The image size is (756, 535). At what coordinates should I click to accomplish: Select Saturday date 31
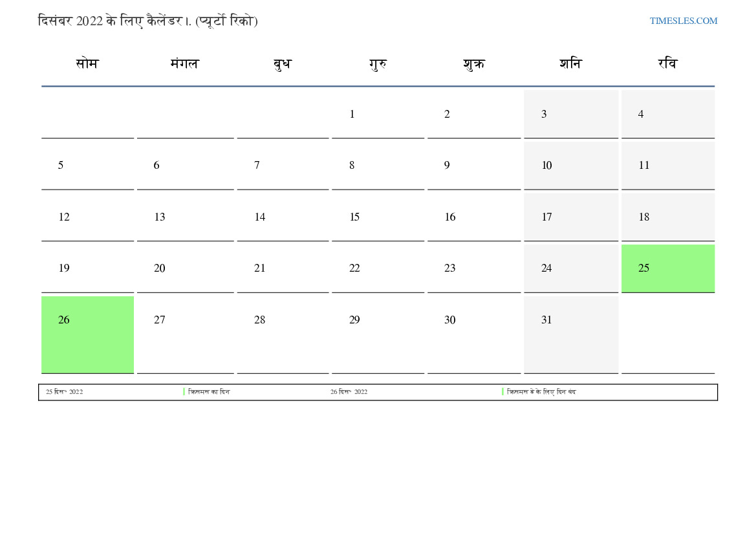tap(571, 334)
